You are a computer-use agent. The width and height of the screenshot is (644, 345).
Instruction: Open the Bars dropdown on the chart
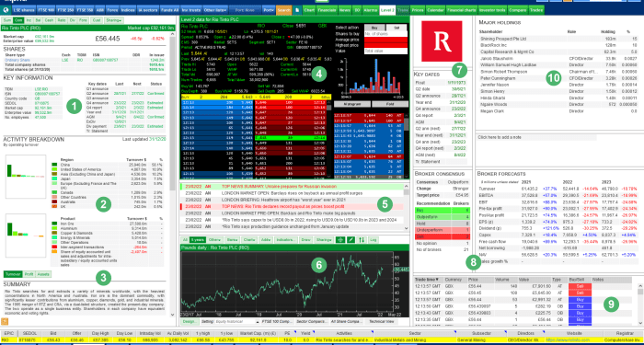(x=233, y=239)
